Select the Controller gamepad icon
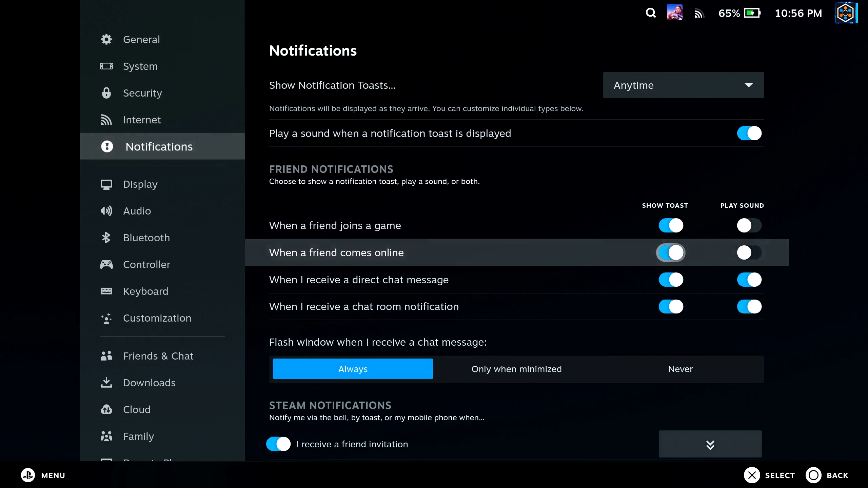The image size is (868, 488). (x=106, y=264)
